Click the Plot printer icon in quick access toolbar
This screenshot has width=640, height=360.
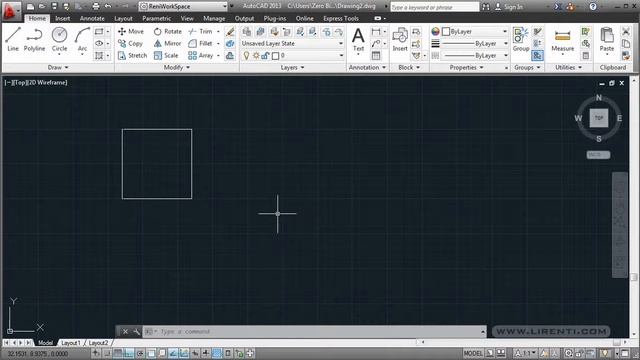(96, 6)
